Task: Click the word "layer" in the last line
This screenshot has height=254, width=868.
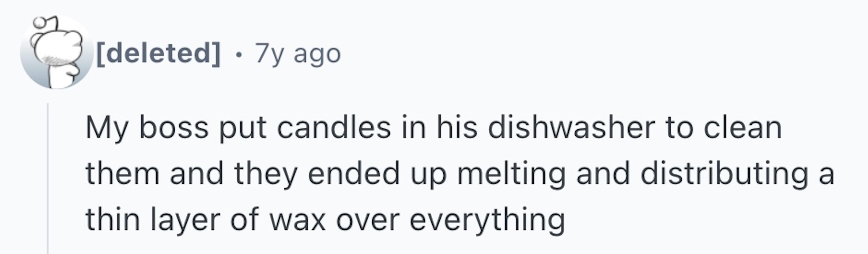Action: point(185,220)
